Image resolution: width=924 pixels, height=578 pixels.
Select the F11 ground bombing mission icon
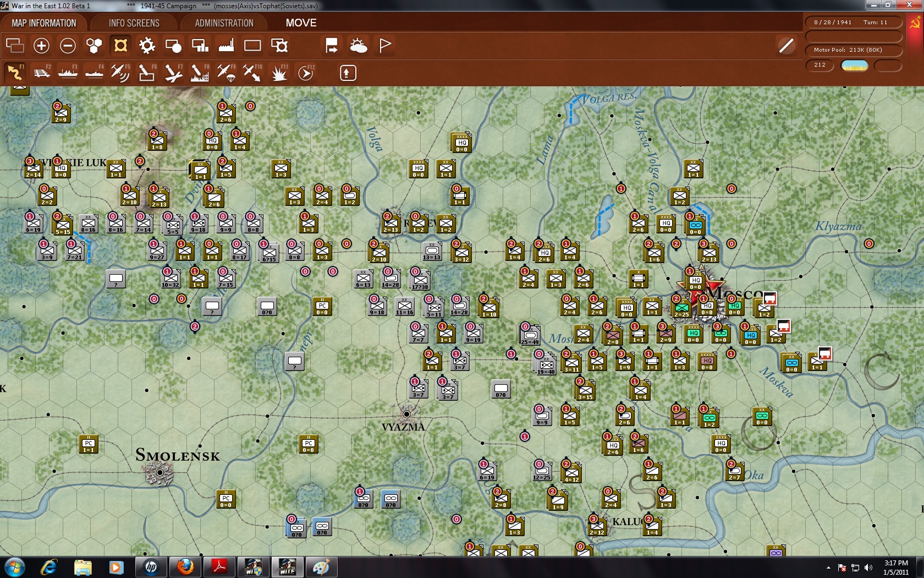tap(278, 72)
